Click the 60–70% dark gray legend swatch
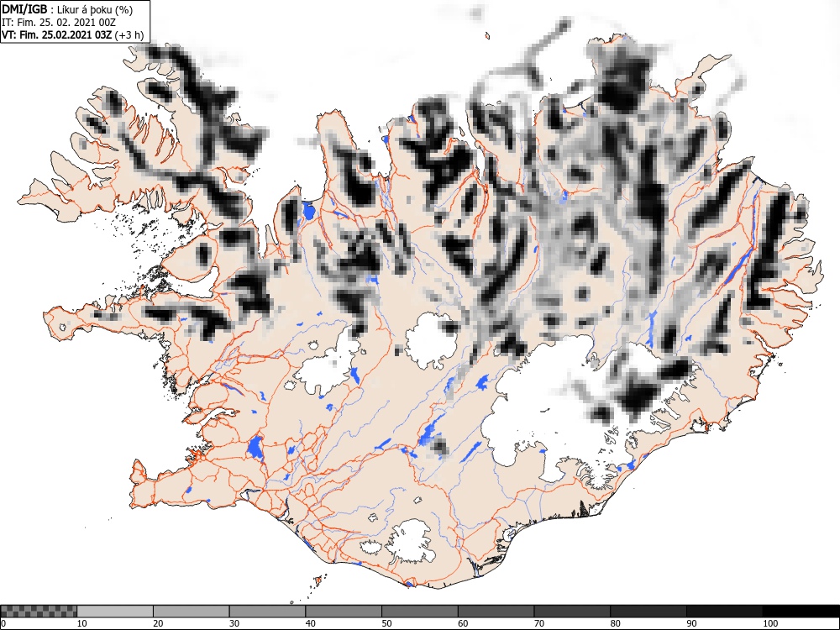This screenshot has width=840, height=630. click(496, 612)
